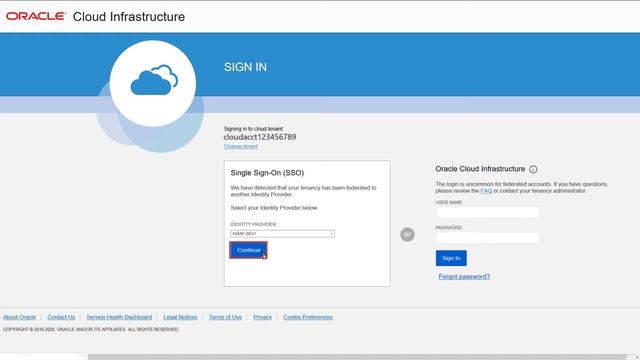Click the Oracle logo in the header
This screenshot has width=640, height=360.
[x=36, y=16]
